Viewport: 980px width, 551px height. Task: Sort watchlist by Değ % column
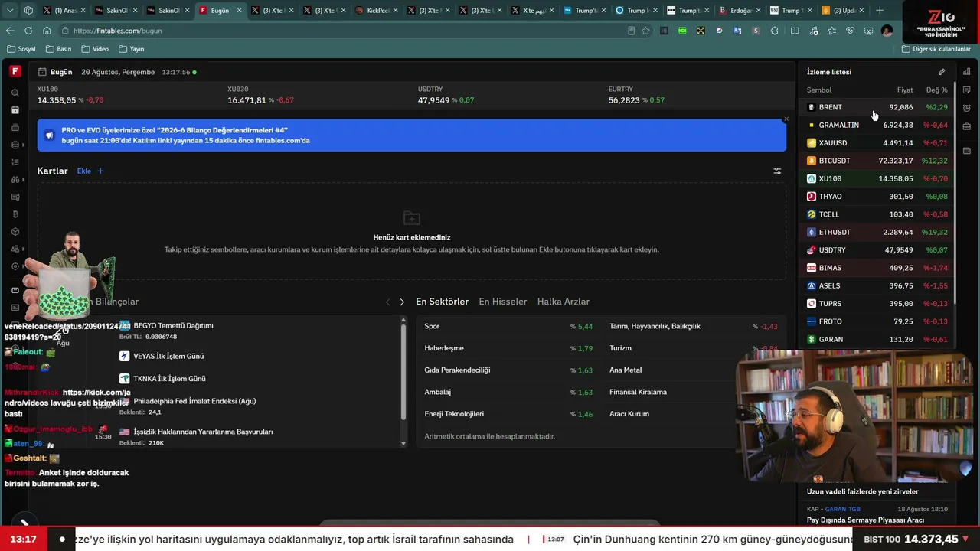936,90
